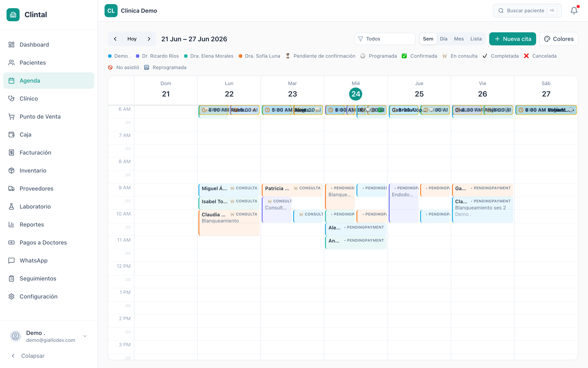Click the Clintal logo icon
This screenshot has width=588, height=368.
coord(13,15)
